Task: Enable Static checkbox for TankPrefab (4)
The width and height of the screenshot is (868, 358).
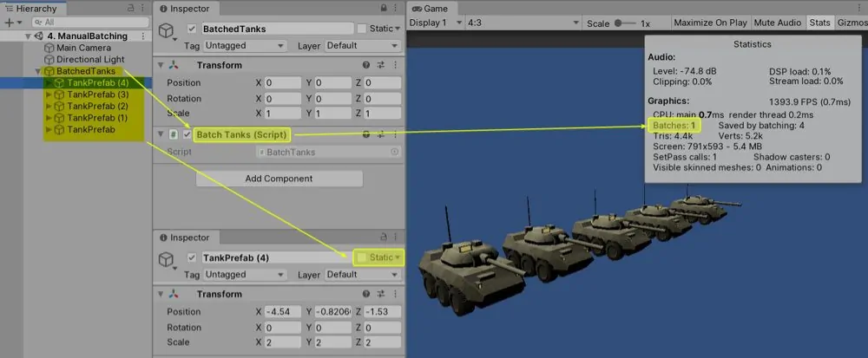Action: [361, 257]
